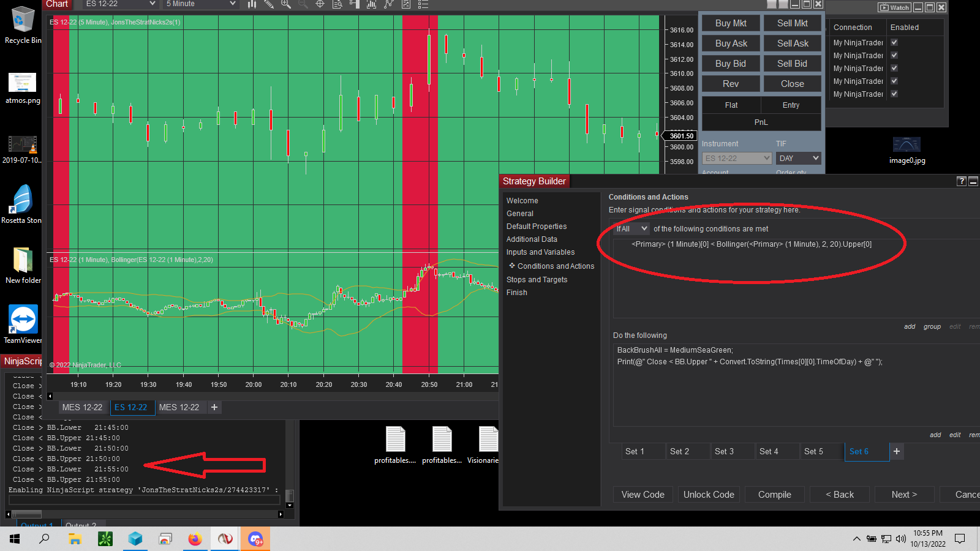Image resolution: width=980 pixels, height=551 pixels.
Task: Add a new chart tab with plus icon
Action: coord(214,407)
